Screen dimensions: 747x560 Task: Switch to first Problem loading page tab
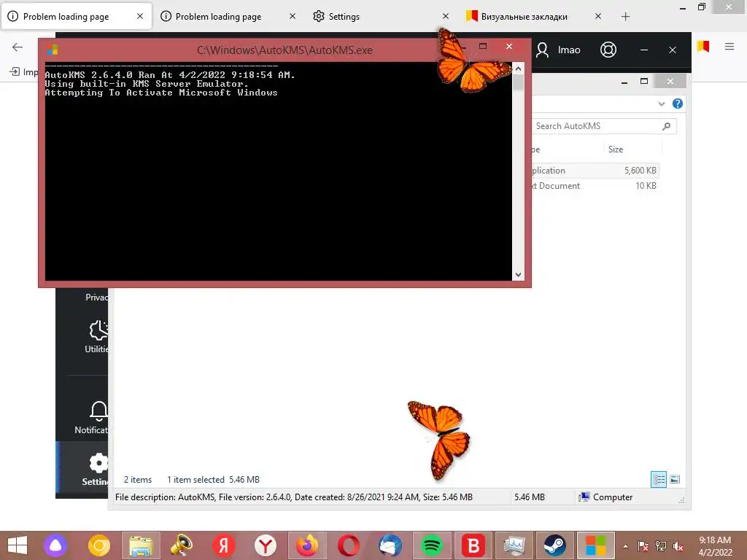pos(76,16)
